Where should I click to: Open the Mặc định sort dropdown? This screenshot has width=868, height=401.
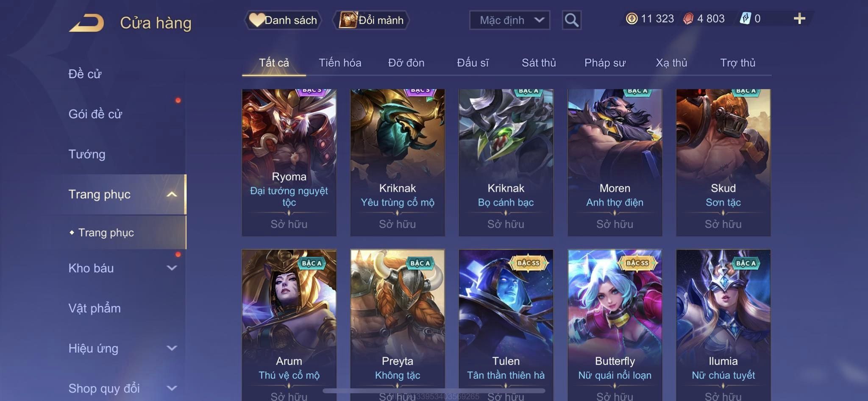pyautogui.click(x=509, y=20)
